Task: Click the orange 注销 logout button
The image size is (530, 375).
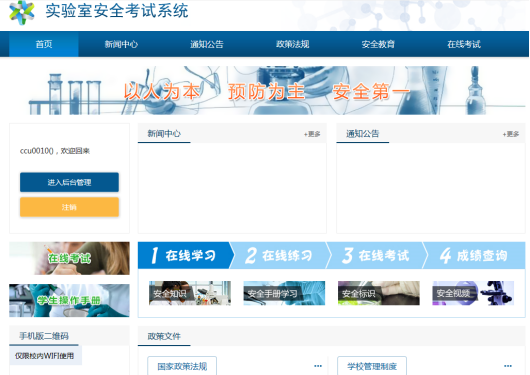Action: tap(69, 207)
